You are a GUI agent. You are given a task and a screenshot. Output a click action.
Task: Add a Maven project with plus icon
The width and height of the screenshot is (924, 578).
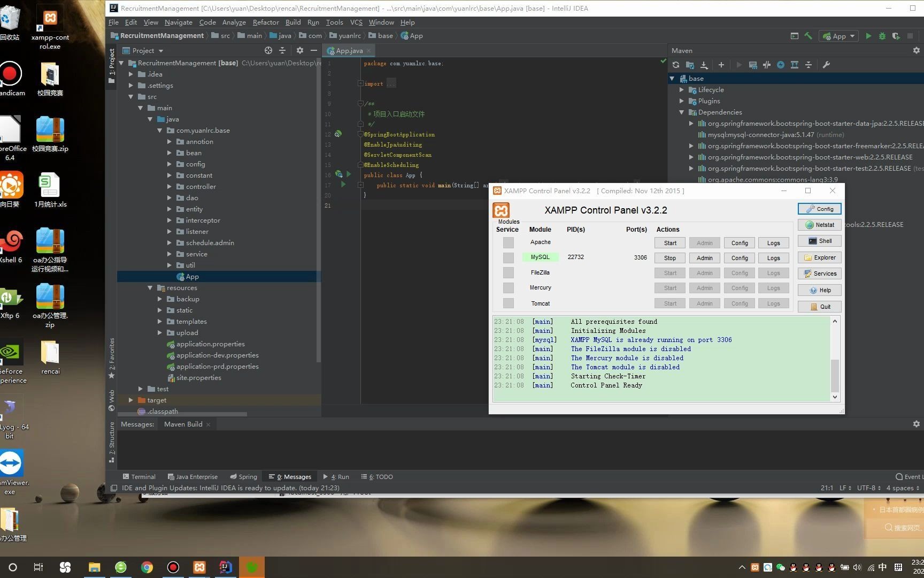pyautogui.click(x=721, y=65)
